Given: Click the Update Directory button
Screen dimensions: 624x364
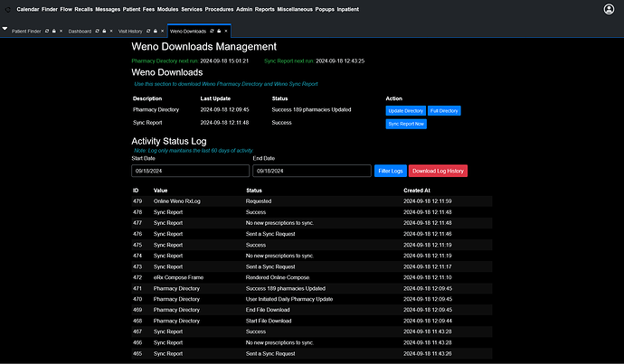Looking at the screenshot, I should tap(405, 110).
